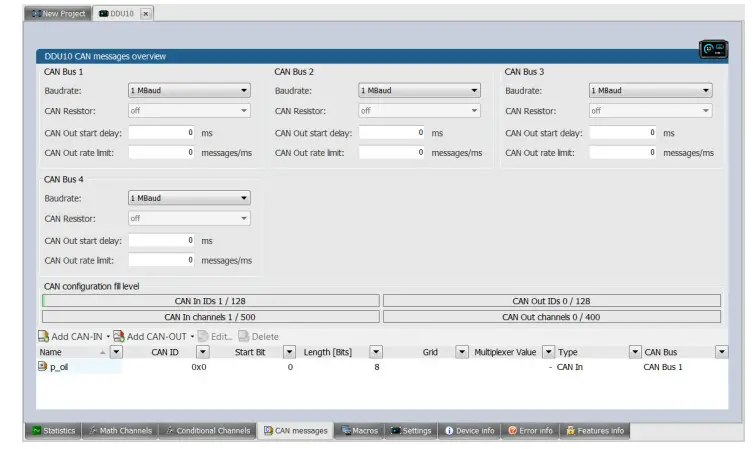Open the Statistics tab

53,430
